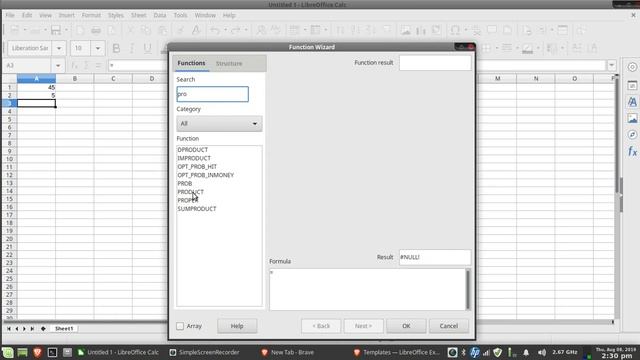Open sidebar Styles panel icon
The image size is (640, 360).
(632, 102)
